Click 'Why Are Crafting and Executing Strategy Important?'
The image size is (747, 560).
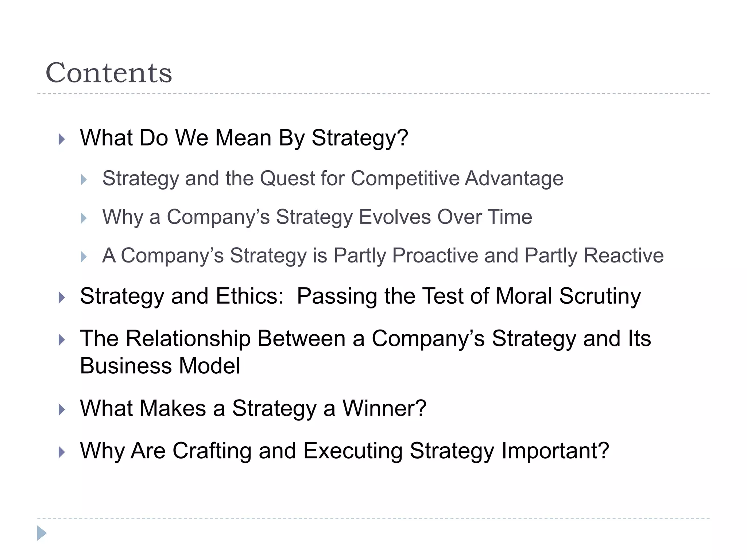click(344, 451)
